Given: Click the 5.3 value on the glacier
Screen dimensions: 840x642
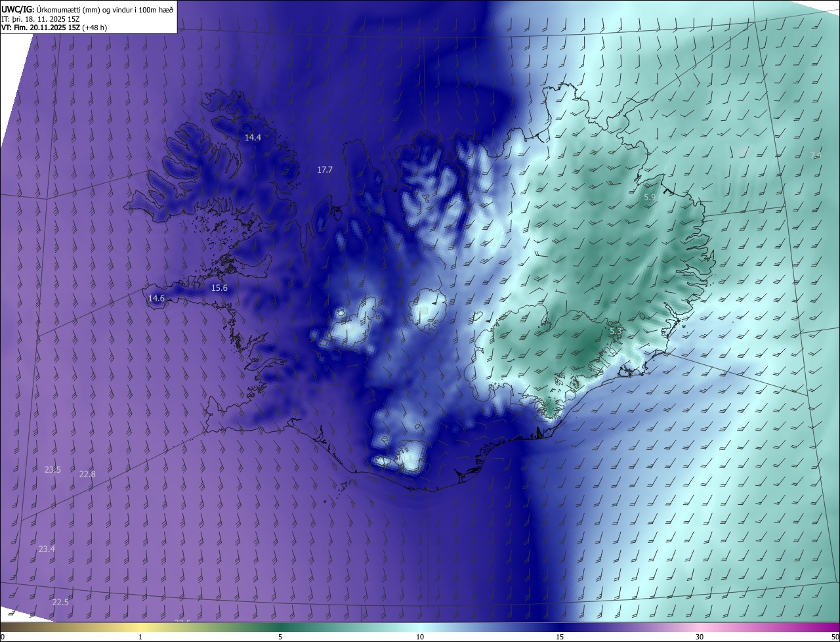Looking at the screenshot, I should [616, 332].
